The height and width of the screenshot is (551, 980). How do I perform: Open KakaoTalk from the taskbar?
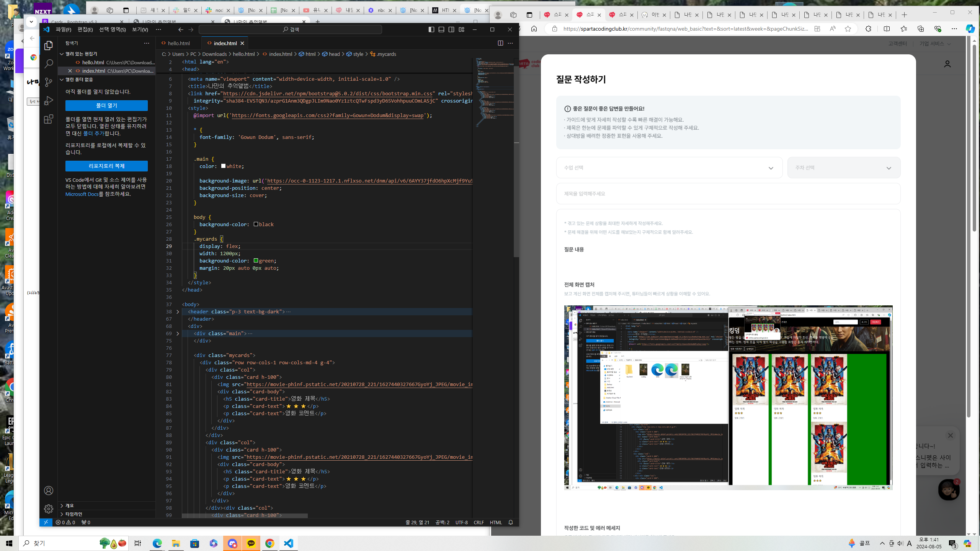pyautogui.click(x=251, y=543)
